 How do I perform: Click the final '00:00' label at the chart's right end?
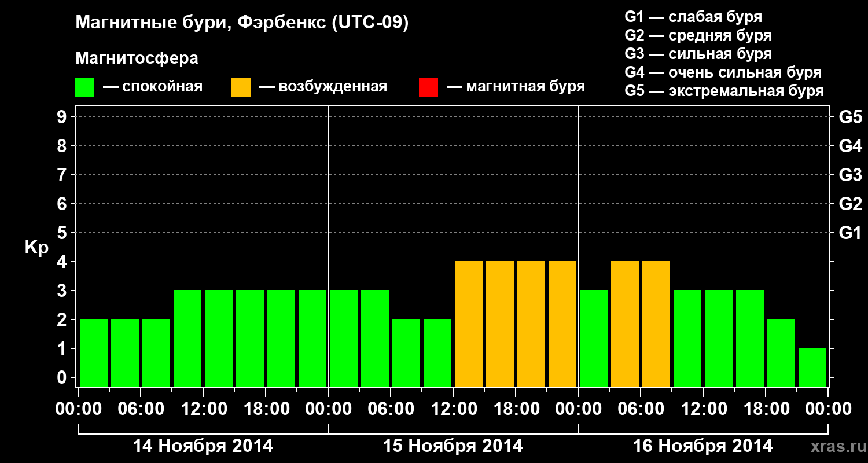click(828, 409)
